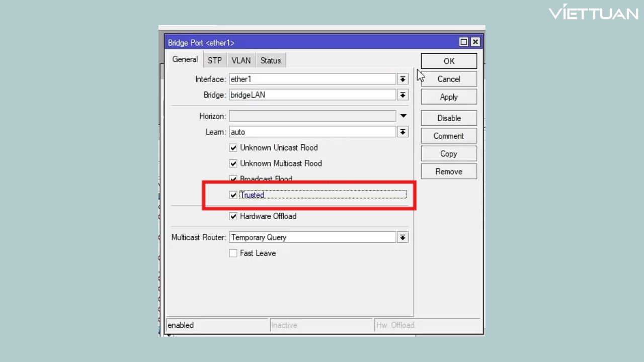Viewport: 644px width, 362px height.
Task: Click the Disable button
Action: tap(449, 118)
